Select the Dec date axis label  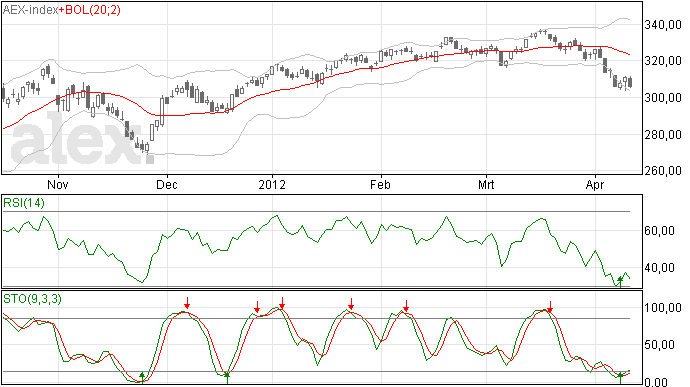pos(167,184)
